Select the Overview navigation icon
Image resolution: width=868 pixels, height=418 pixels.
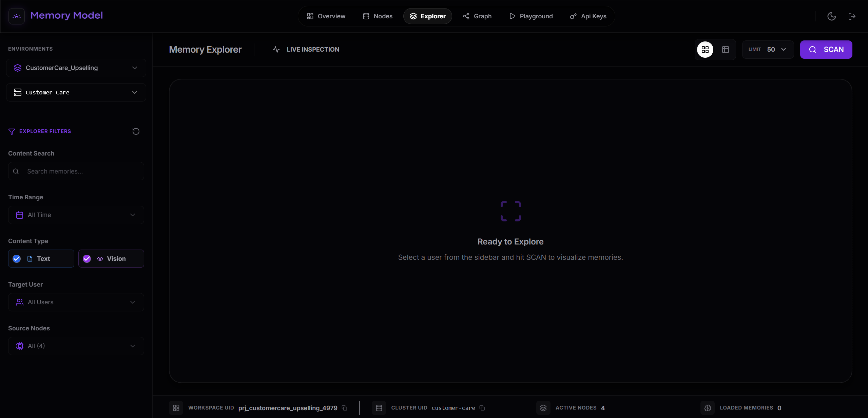(x=310, y=16)
